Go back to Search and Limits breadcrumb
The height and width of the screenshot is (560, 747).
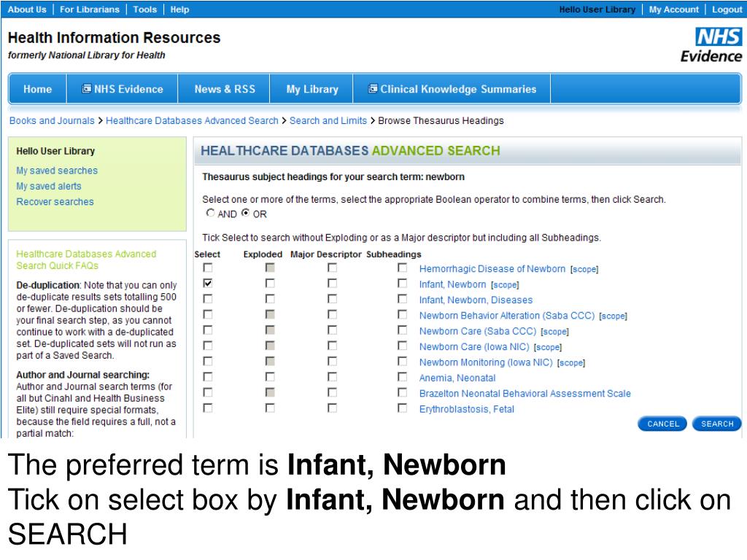[x=328, y=120]
